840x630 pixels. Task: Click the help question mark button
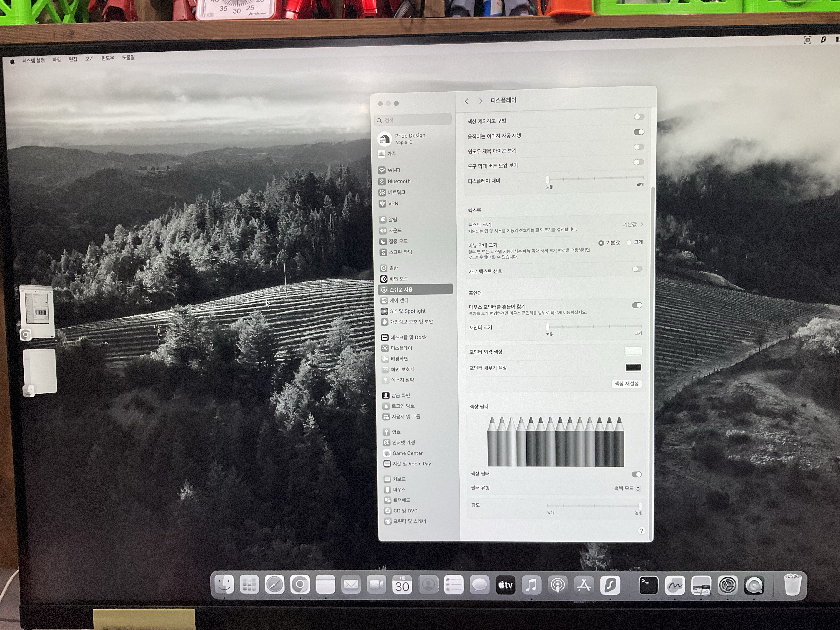(x=641, y=531)
